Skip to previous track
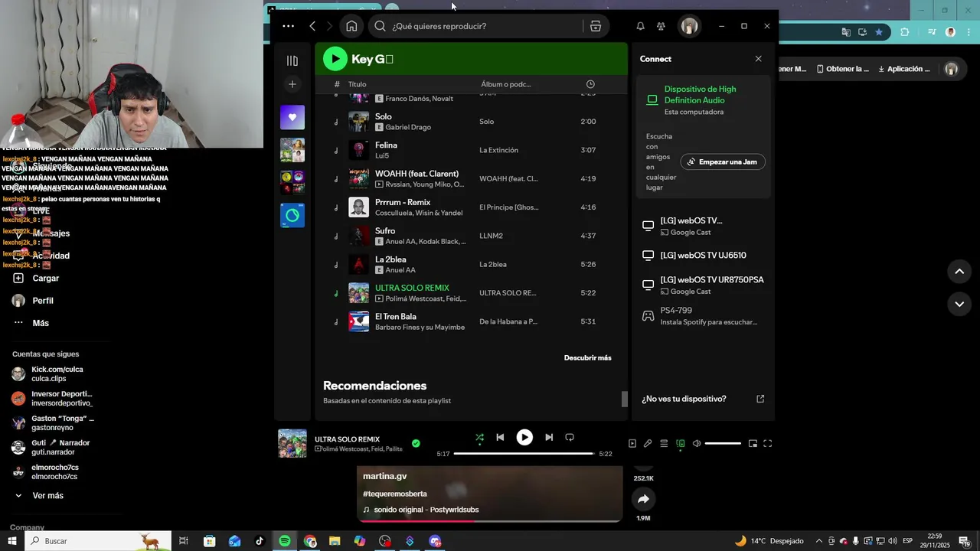The width and height of the screenshot is (980, 551). click(x=500, y=438)
